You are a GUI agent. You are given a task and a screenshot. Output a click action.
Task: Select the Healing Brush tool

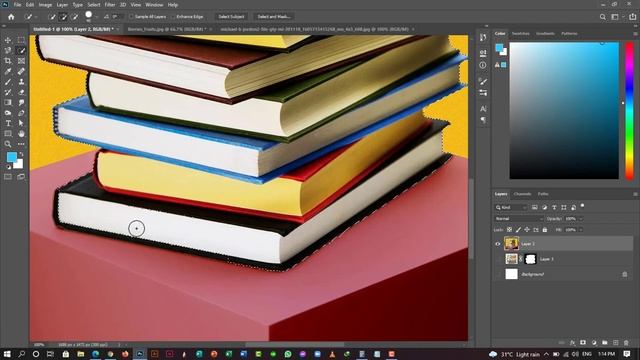[x=21, y=71]
